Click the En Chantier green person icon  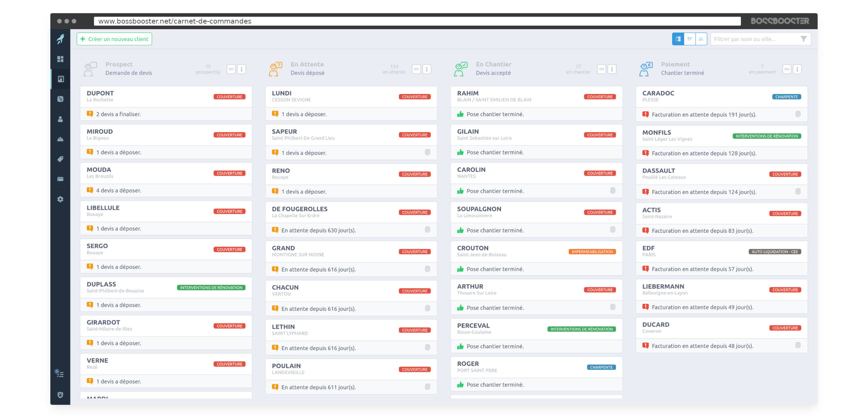(x=460, y=69)
